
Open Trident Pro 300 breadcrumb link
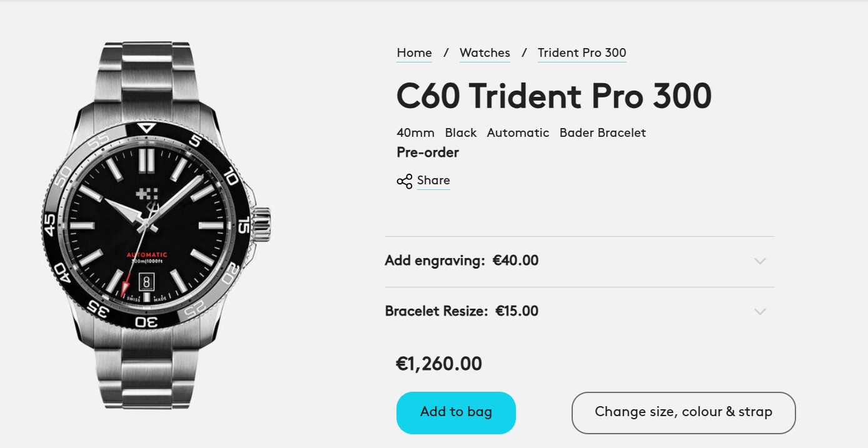coord(582,53)
